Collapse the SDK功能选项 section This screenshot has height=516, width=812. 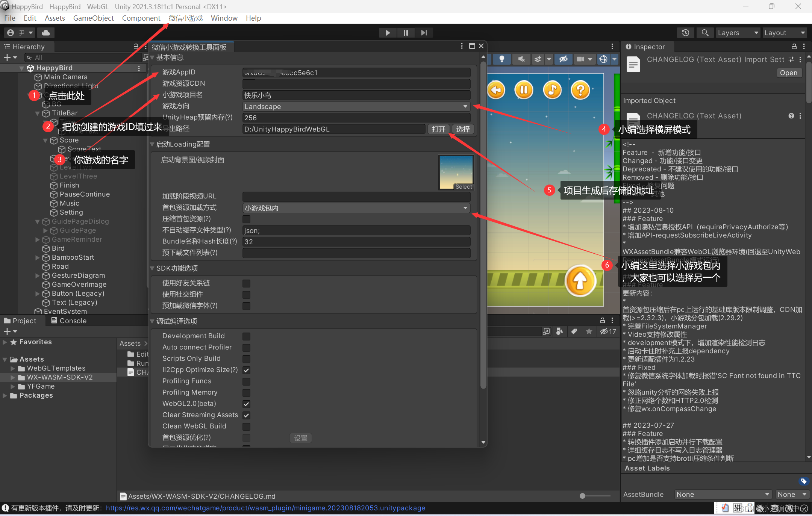pos(152,268)
